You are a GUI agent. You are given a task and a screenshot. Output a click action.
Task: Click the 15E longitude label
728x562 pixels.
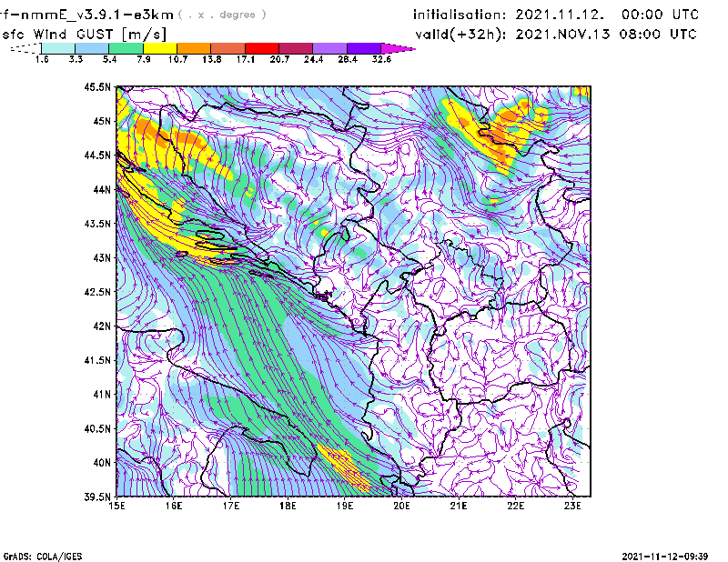pyautogui.click(x=116, y=506)
